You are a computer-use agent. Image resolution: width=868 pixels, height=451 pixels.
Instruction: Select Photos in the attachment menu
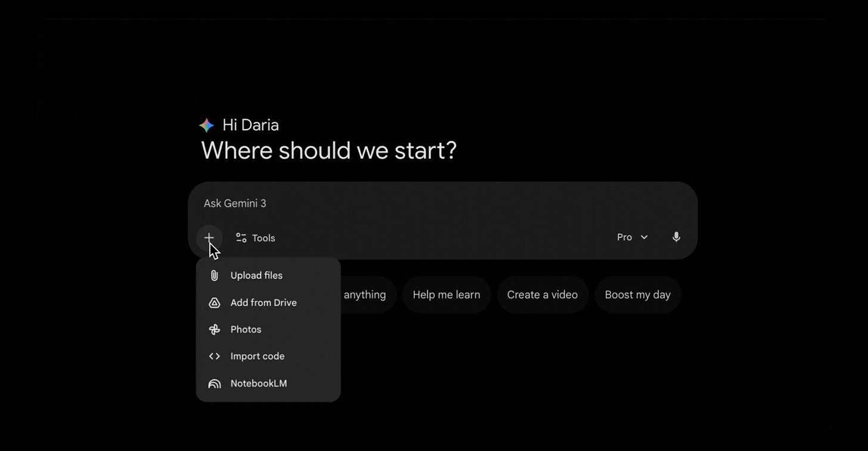pyautogui.click(x=268, y=329)
